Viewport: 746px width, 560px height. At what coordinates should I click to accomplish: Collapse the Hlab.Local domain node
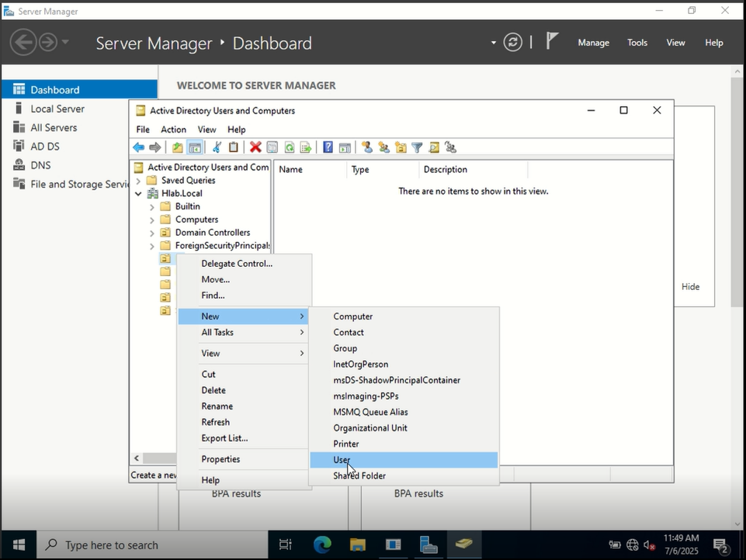point(138,193)
